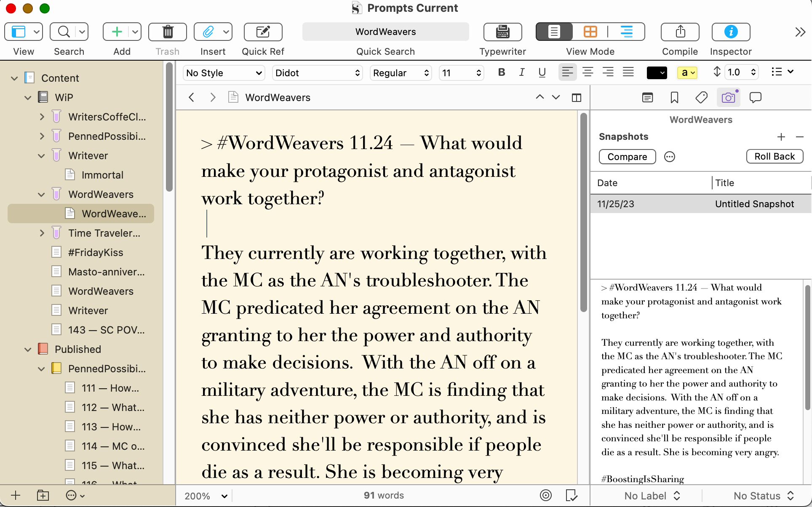Open the No Status selector
Screen dimensions: 812x507
763,496
